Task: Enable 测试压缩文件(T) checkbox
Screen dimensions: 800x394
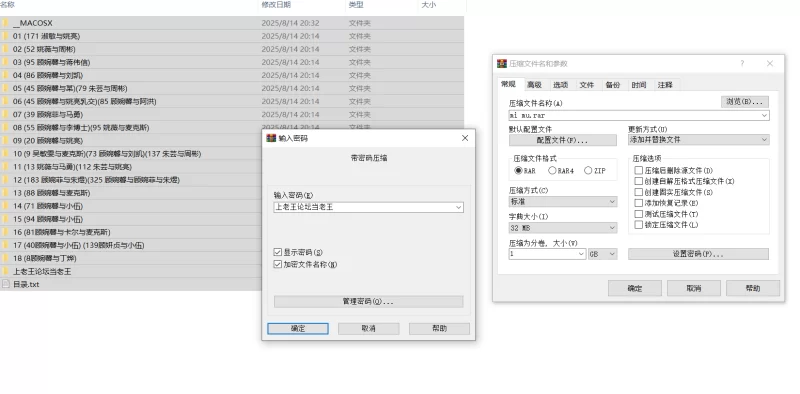Action: [x=638, y=214]
